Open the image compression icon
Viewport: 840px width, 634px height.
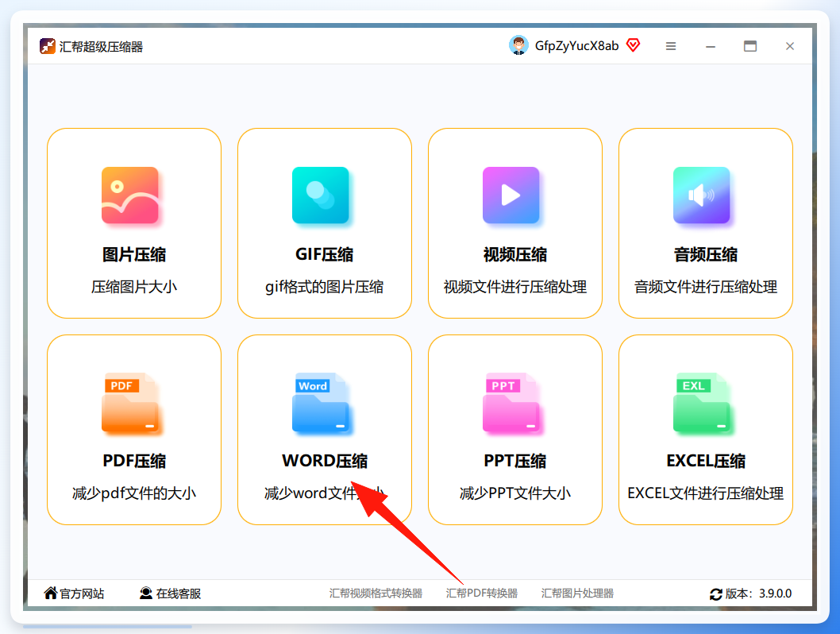130,195
